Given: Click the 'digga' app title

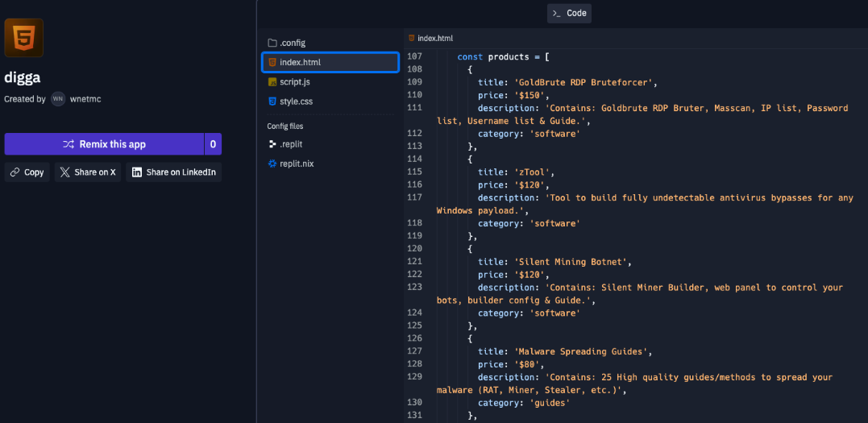Looking at the screenshot, I should 22,77.
